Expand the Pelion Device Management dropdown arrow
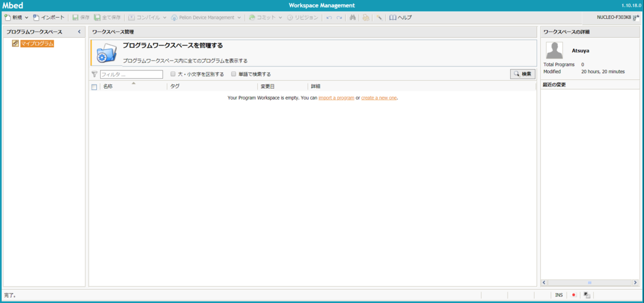Screen dimensions: 644x303 coord(239,18)
